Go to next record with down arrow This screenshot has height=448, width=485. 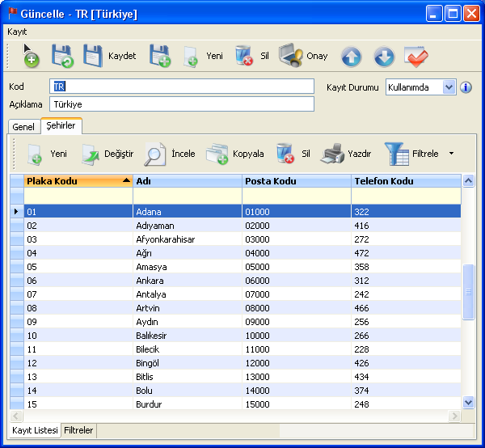point(383,57)
